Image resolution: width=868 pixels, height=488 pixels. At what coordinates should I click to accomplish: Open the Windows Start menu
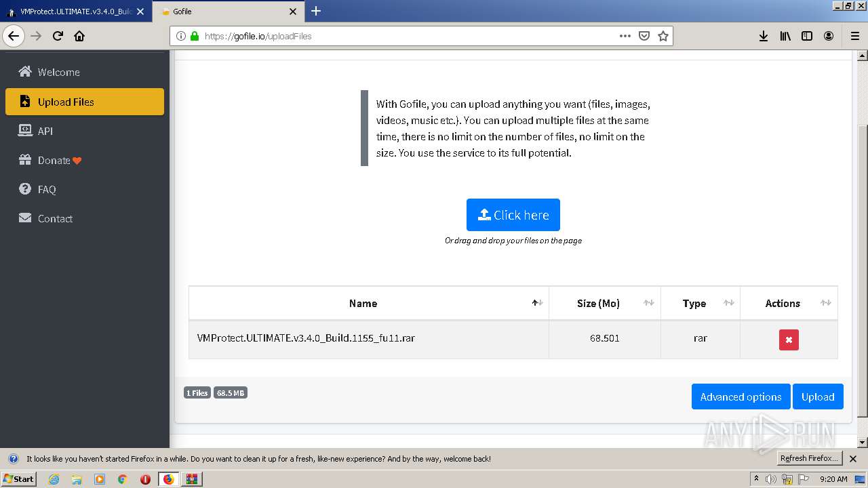(19, 479)
